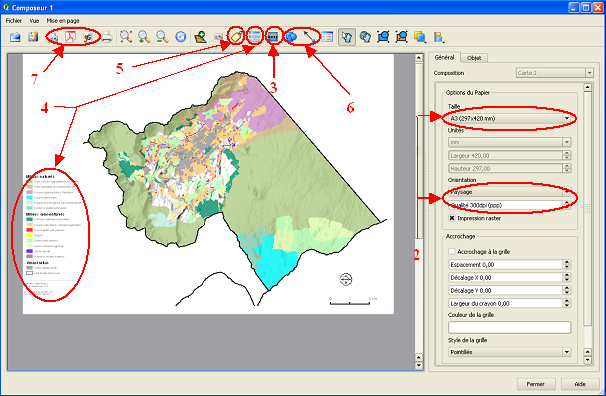Select the add basic shape tool

click(291, 37)
